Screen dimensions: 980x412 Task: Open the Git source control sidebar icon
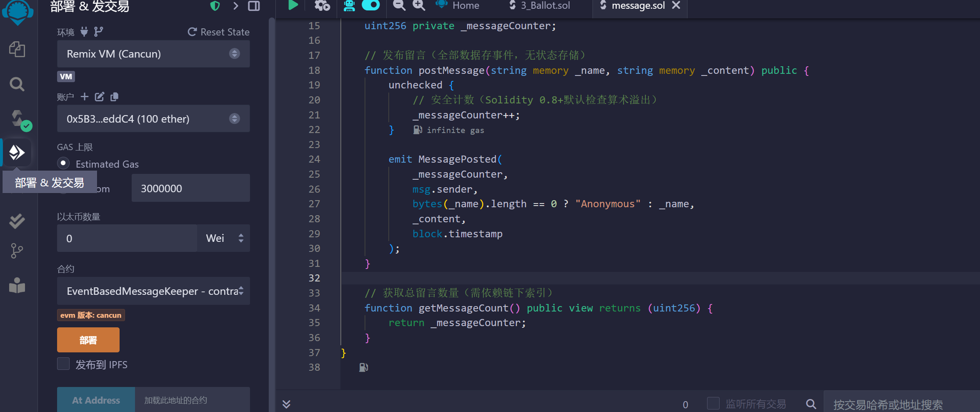(x=17, y=251)
